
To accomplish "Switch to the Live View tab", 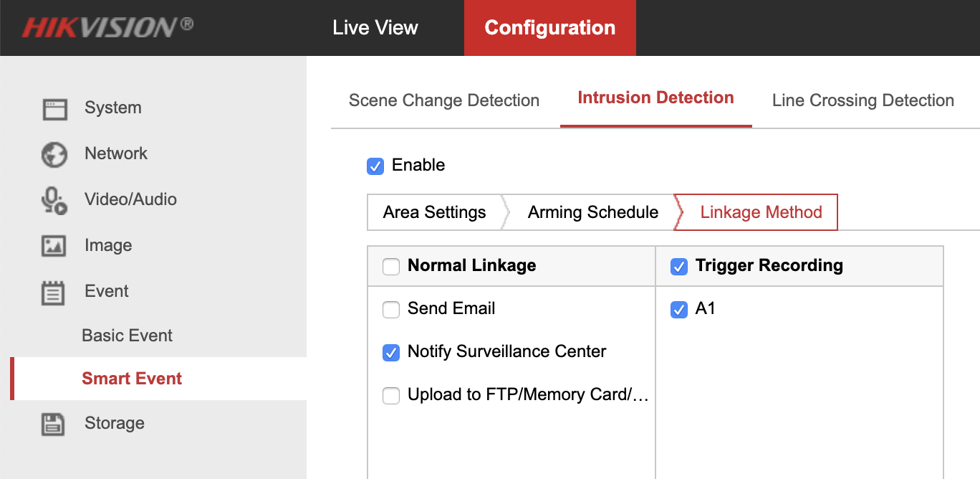I will [x=375, y=28].
